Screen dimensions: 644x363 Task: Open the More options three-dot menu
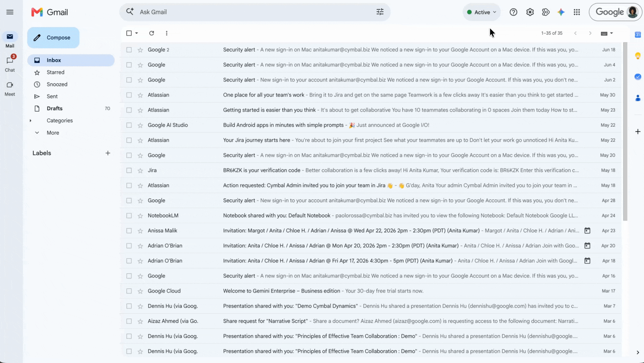pos(166,33)
